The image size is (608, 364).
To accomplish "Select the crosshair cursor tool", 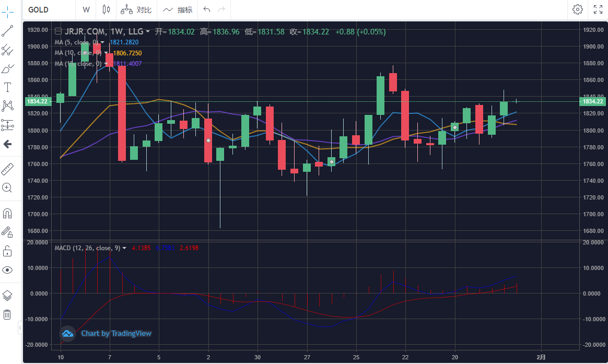I will pyautogui.click(x=8, y=10).
